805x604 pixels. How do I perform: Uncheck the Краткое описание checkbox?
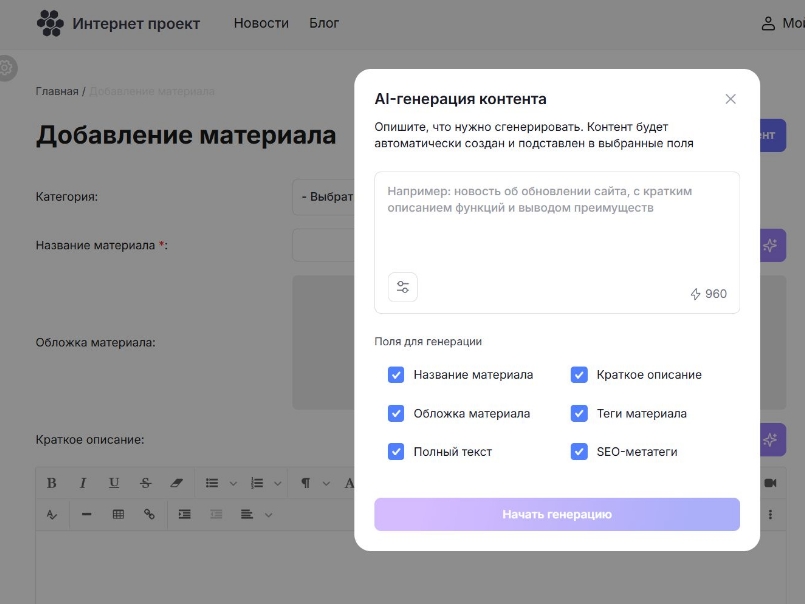click(x=579, y=375)
